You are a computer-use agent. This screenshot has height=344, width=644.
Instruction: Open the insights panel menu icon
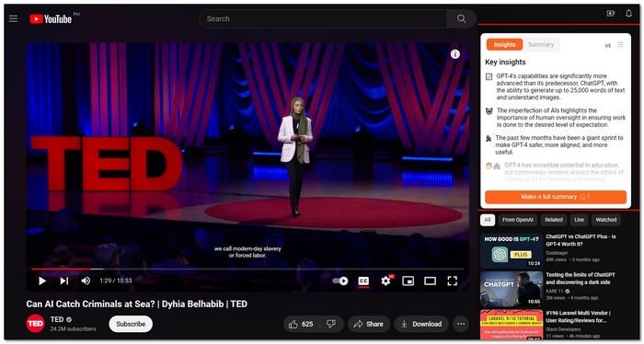click(x=621, y=44)
